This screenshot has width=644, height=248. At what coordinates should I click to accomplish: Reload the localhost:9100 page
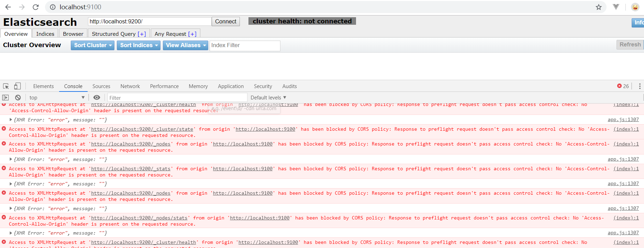(35, 7)
